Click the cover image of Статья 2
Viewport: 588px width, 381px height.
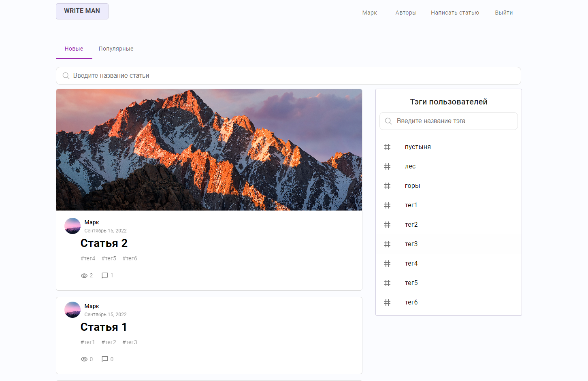click(209, 149)
